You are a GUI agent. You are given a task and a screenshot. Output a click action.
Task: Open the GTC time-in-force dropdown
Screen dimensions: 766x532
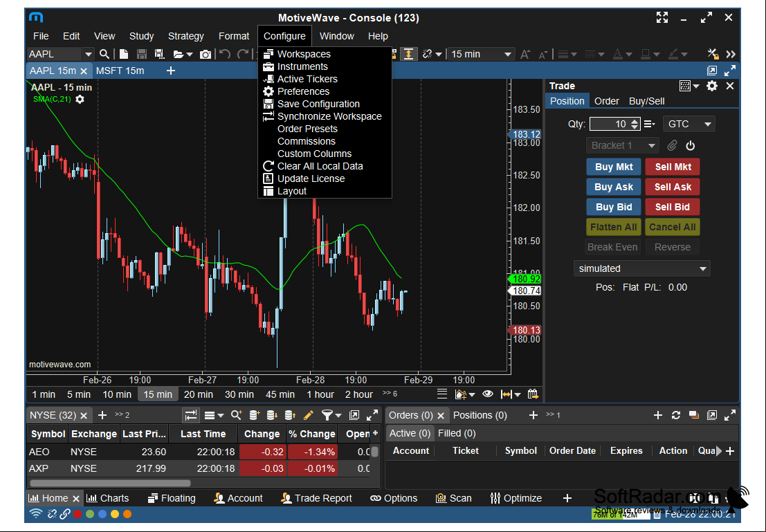(x=689, y=124)
